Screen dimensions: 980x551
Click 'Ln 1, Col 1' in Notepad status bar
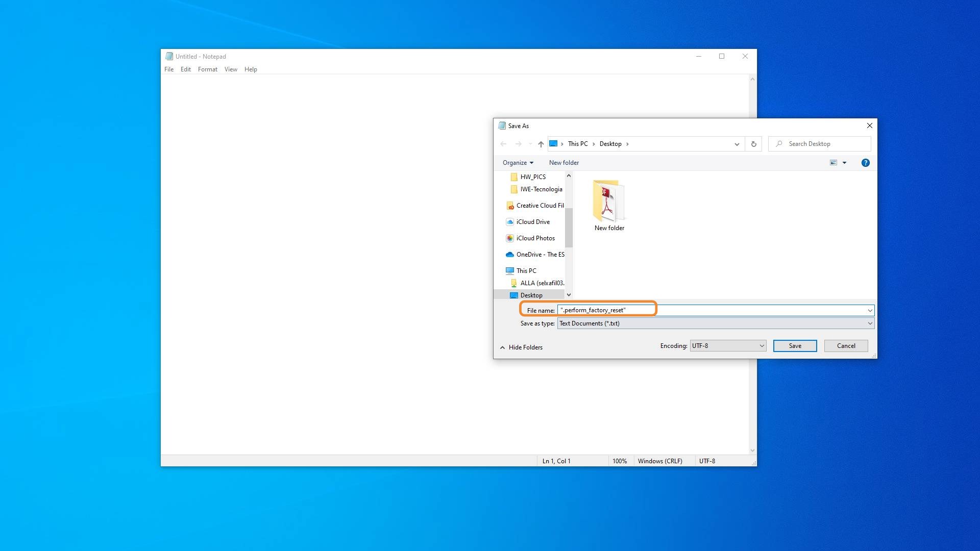(x=556, y=461)
